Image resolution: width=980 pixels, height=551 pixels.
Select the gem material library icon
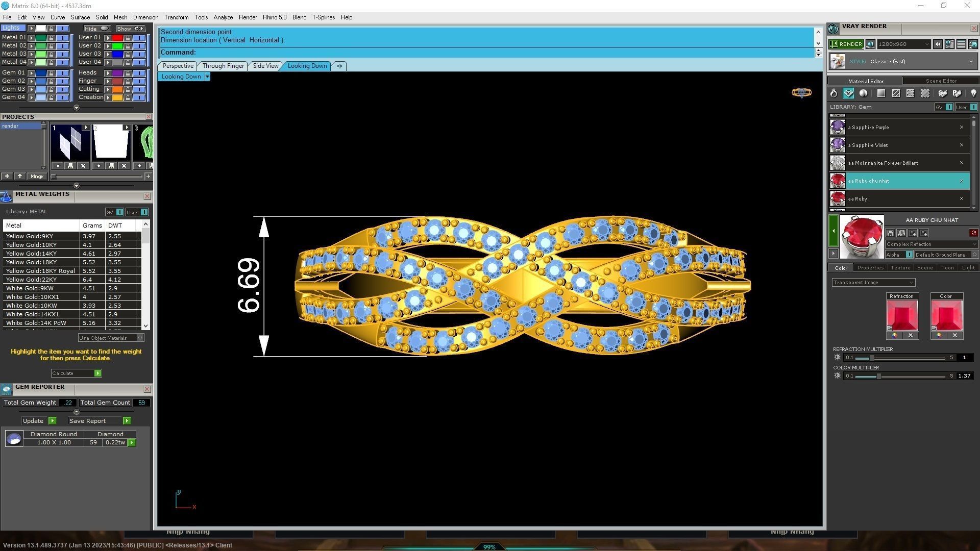848,93
